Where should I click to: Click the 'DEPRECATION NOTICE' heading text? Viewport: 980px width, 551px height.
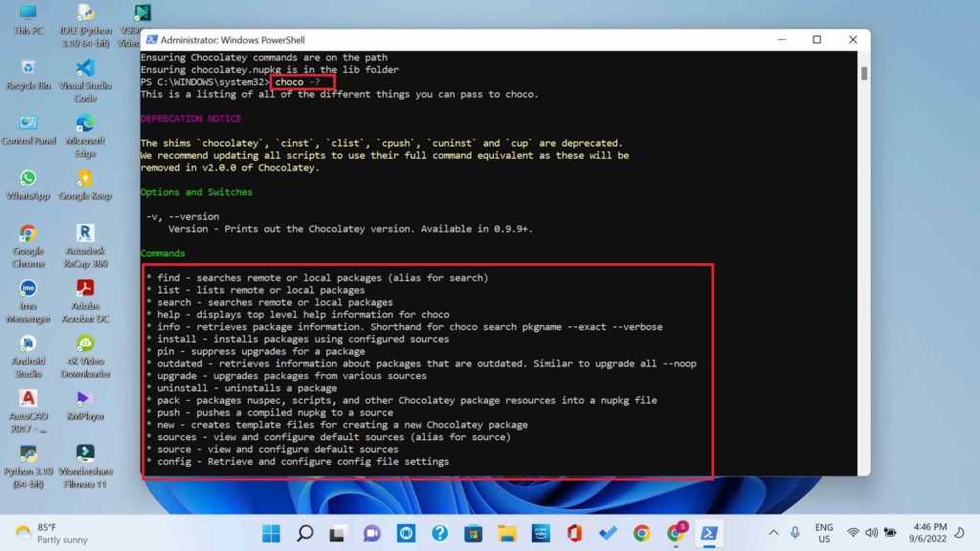point(190,119)
